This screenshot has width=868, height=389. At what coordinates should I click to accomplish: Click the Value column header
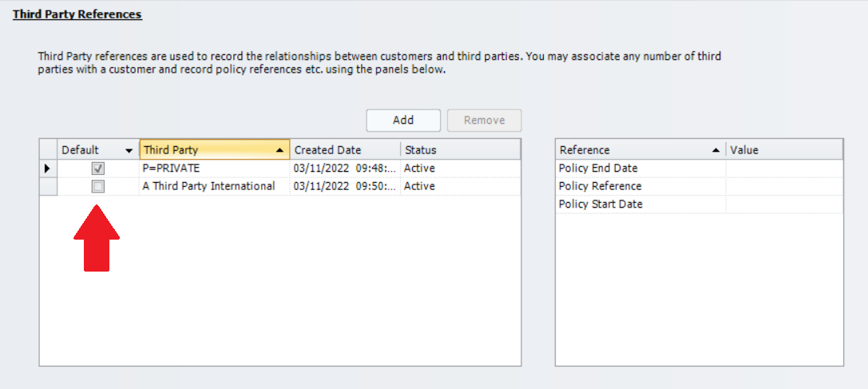(x=783, y=150)
